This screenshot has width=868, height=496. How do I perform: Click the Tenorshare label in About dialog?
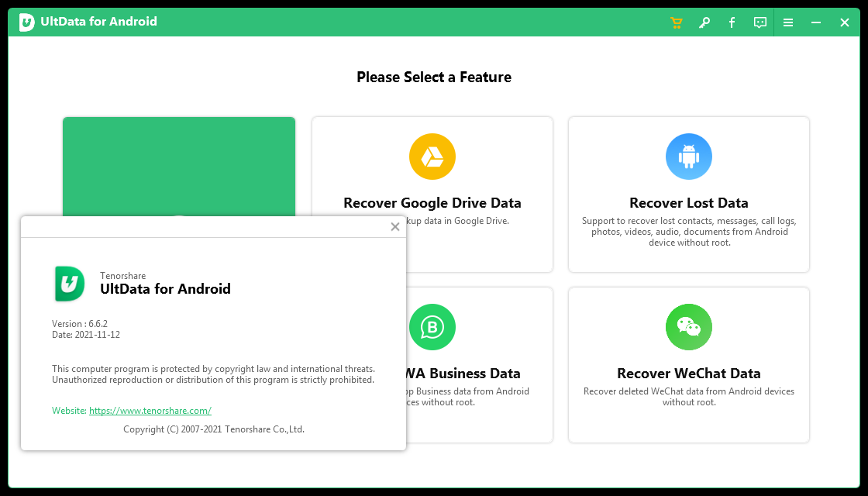click(x=123, y=276)
